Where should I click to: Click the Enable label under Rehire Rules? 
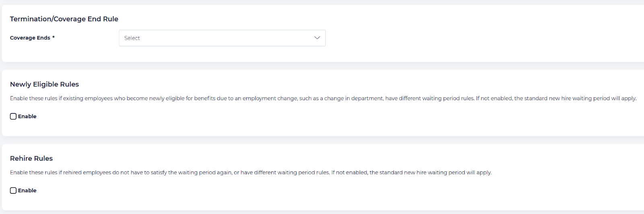click(27, 190)
